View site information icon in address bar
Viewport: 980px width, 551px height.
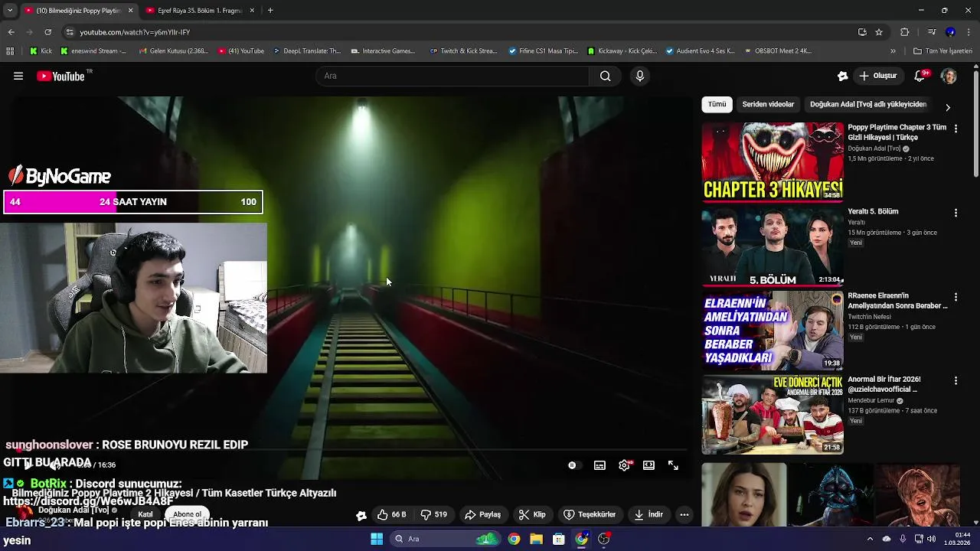click(70, 32)
